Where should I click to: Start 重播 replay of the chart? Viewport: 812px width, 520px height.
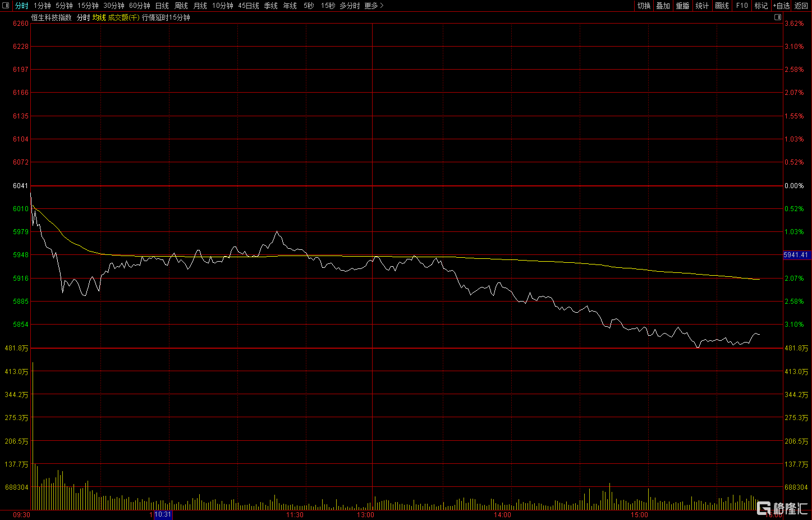682,6
